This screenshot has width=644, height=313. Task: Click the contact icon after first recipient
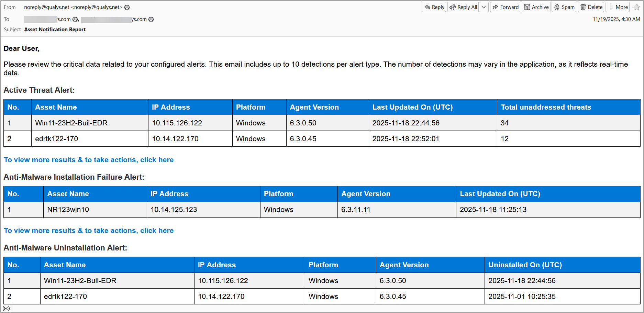[x=75, y=19]
